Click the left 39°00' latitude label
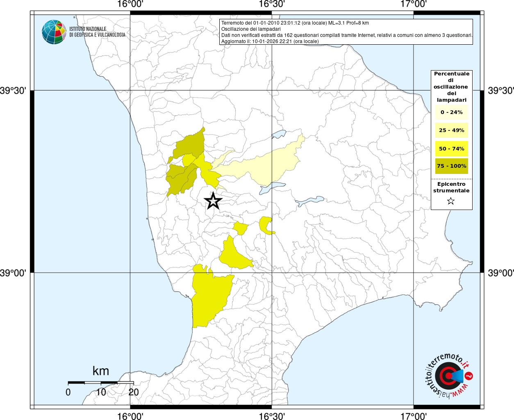The width and height of the screenshot is (514, 420). 13,273
